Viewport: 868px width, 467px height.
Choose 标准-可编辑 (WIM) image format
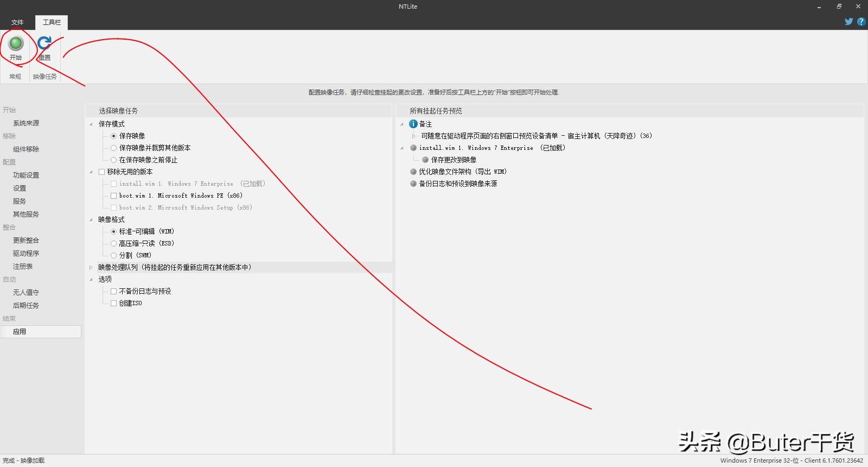click(x=113, y=231)
